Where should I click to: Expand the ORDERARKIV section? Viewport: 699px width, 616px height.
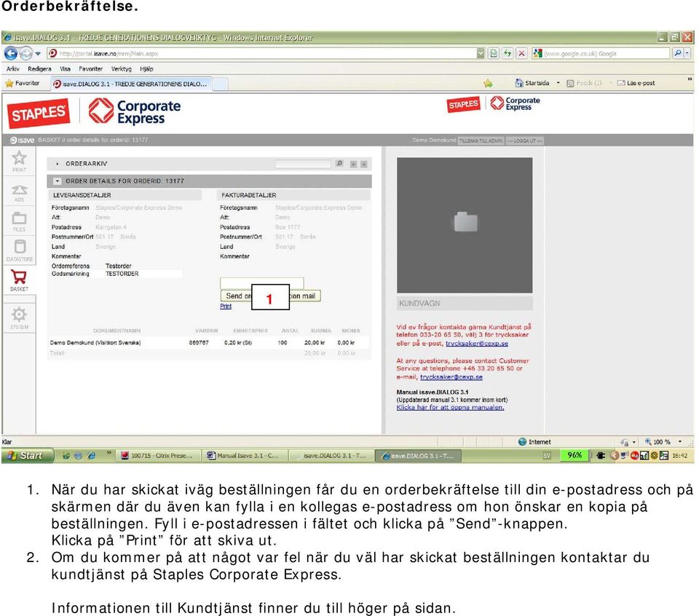[x=57, y=164]
